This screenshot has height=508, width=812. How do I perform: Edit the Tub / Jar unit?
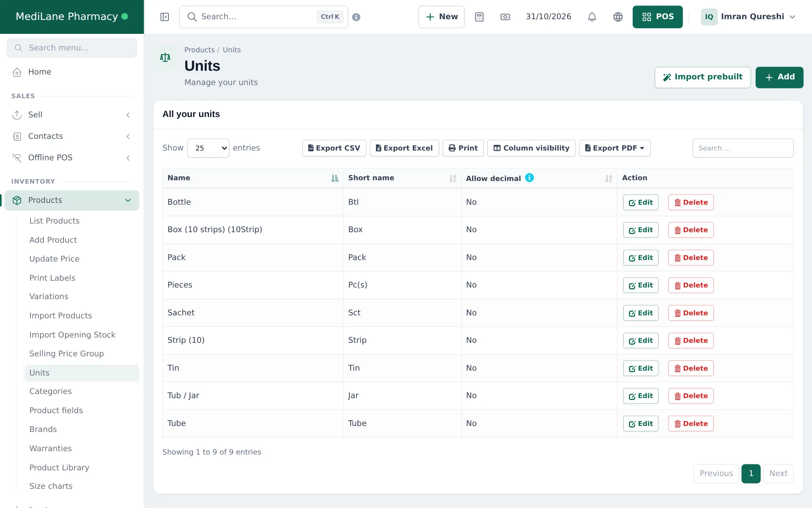(641, 396)
